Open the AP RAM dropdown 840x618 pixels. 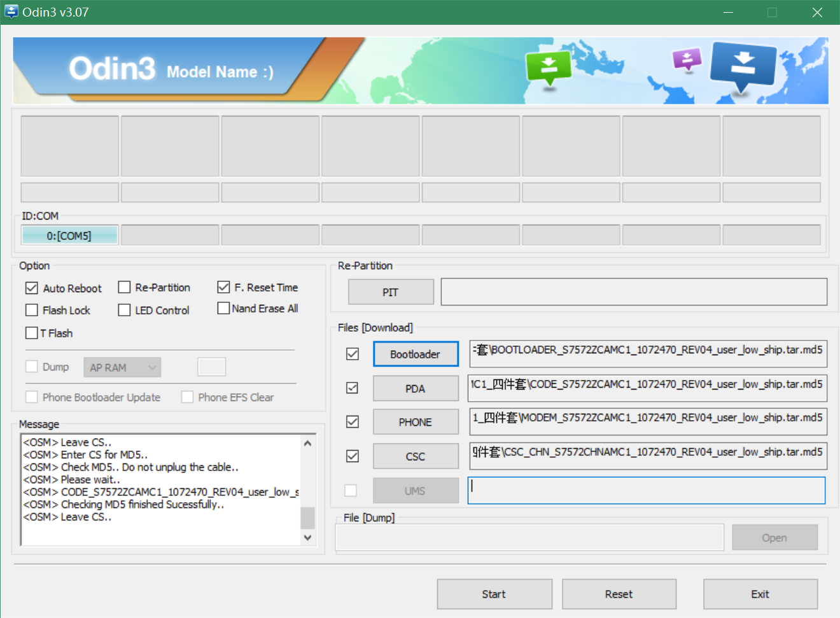coord(122,367)
